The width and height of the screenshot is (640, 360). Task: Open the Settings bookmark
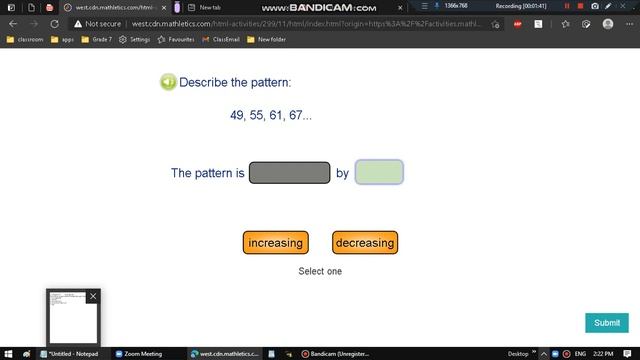[134, 40]
